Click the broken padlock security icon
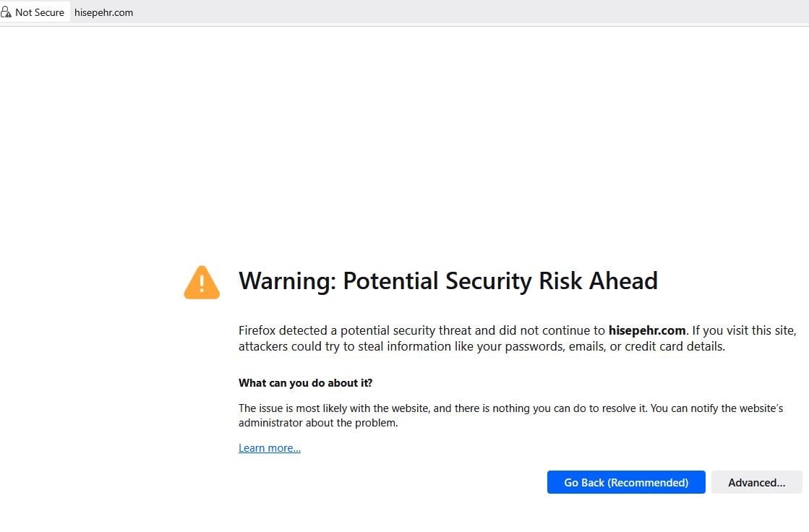This screenshot has height=532, width=809. (7, 12)
